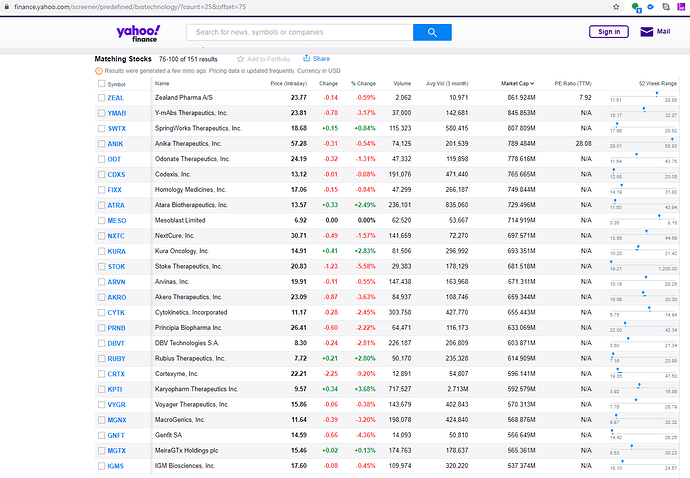Sort by Avg Vol (3 month) header
This screenshot has height=478, width=690.
448,84
